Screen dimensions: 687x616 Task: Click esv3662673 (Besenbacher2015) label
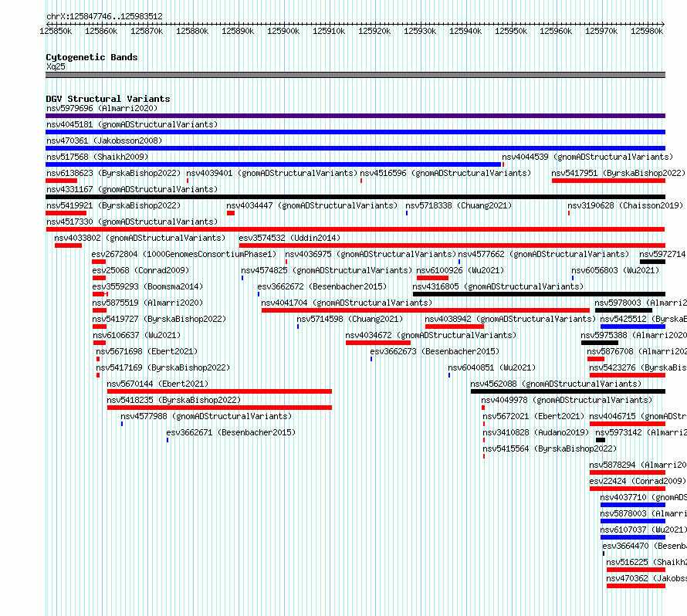[x=435, y=351]
